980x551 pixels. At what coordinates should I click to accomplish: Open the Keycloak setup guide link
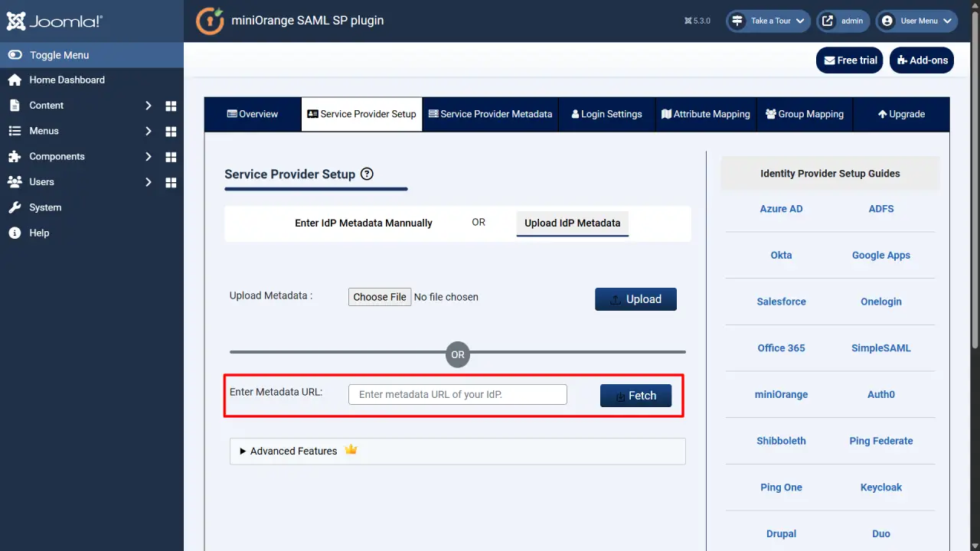point(881,487)
